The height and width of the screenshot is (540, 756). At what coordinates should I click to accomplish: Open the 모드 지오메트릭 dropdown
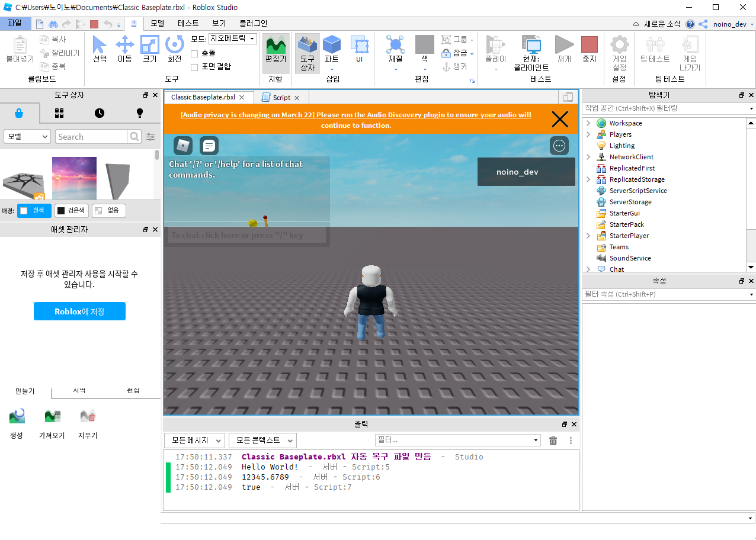(233, 38)
